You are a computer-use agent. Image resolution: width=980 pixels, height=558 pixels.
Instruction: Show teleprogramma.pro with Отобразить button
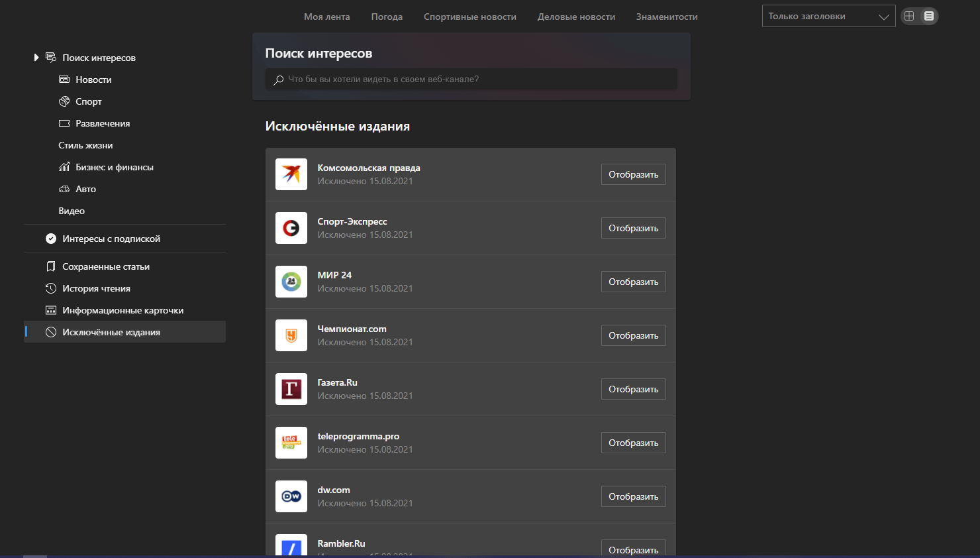point(634,443)
